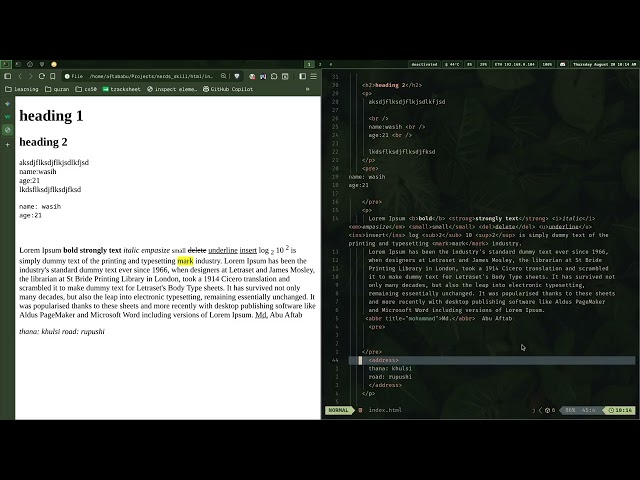Click the NORMAL mode indicator in the editor
The height and width of the screenshot is (480, 640).
[338, 410]
